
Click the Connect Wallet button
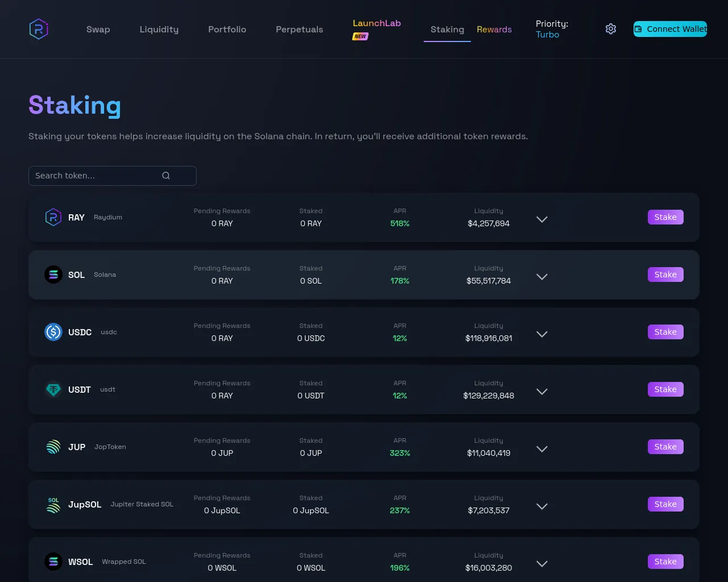click(x=670, y=29)
